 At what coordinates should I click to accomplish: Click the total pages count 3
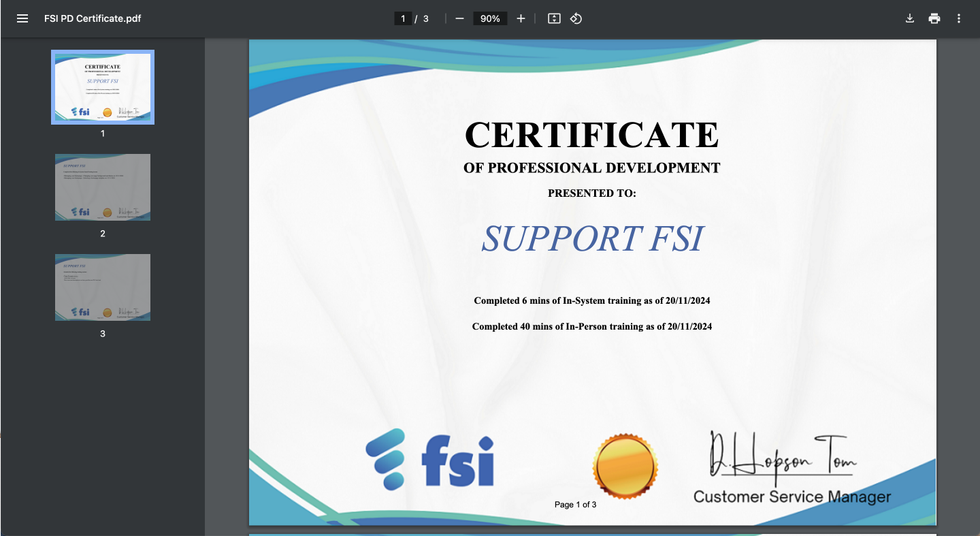click(426, 18)
